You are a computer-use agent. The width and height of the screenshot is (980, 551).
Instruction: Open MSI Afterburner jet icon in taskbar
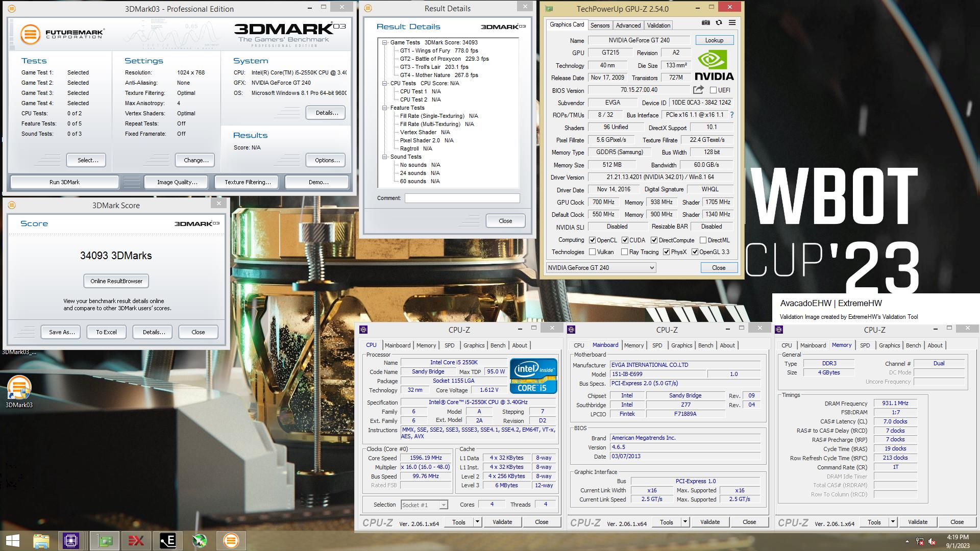click(x=200, y=541)
